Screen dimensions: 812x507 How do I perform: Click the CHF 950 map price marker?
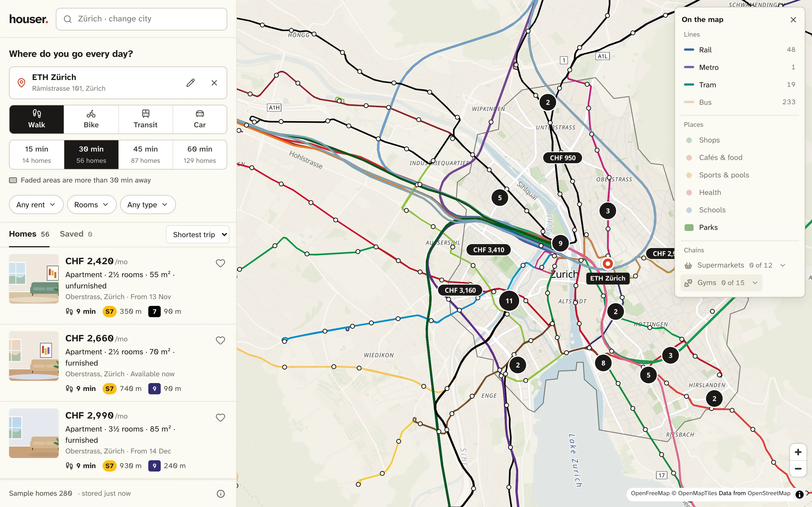(563, 158)
